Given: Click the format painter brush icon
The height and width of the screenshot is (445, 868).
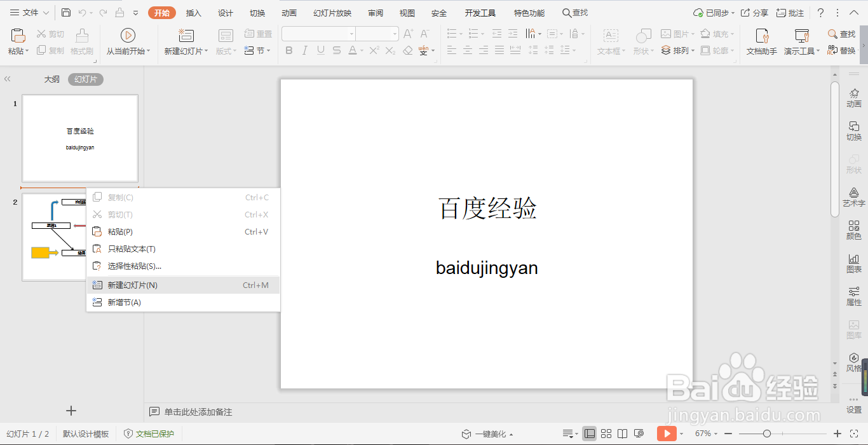Looking at the screenshot, I should pyautogui.click(x=82, y=36).
